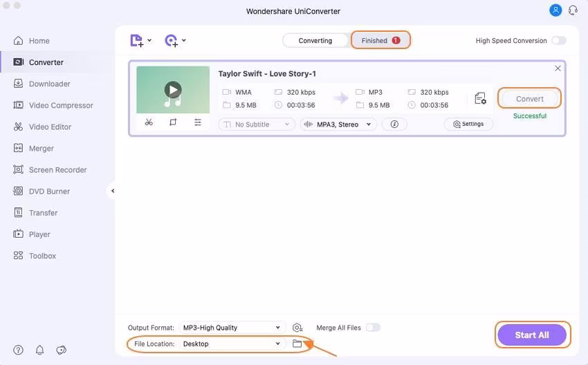Open the File Location Desktop dropdown

click(232, 344)
